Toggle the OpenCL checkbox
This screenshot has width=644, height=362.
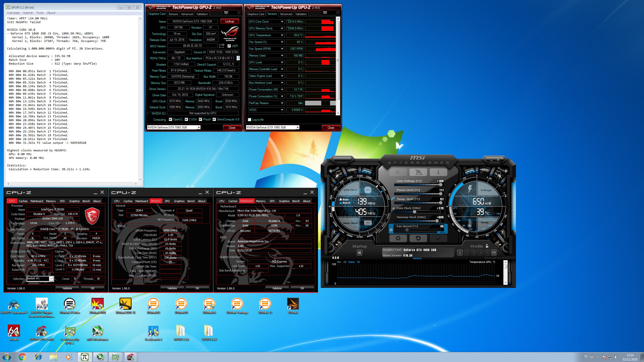pos(171,119)
